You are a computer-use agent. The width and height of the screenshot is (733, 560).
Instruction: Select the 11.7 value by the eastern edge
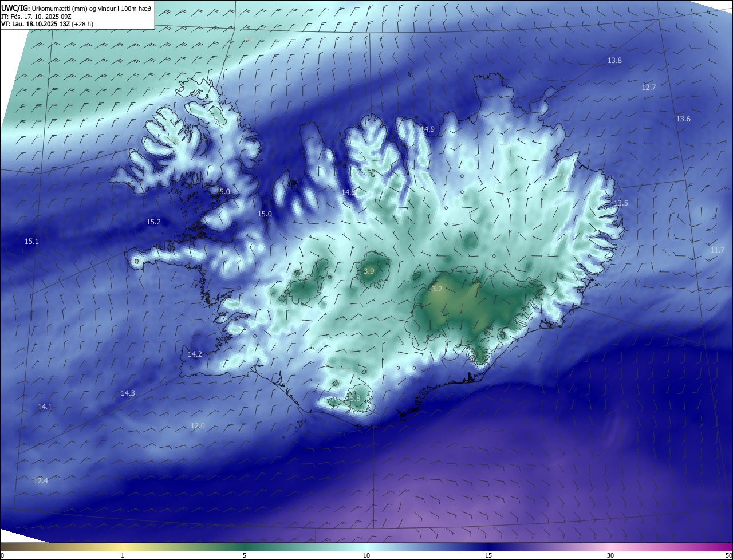pyautogui.click(x=718, y=250)
